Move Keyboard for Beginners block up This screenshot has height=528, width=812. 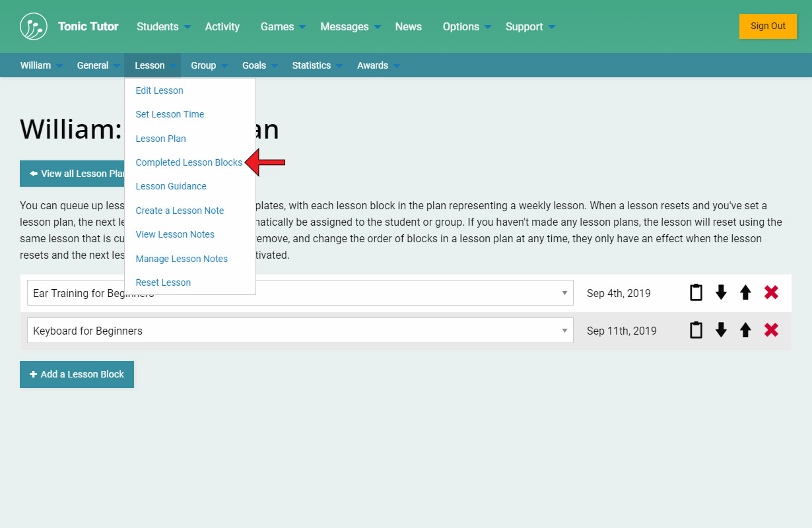click(745, 330)
